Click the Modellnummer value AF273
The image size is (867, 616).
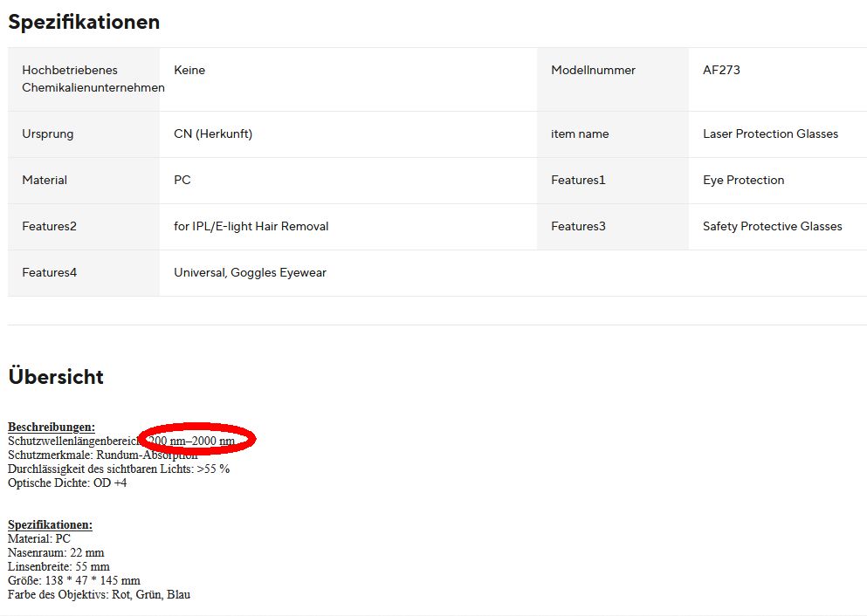pos(721,70)
